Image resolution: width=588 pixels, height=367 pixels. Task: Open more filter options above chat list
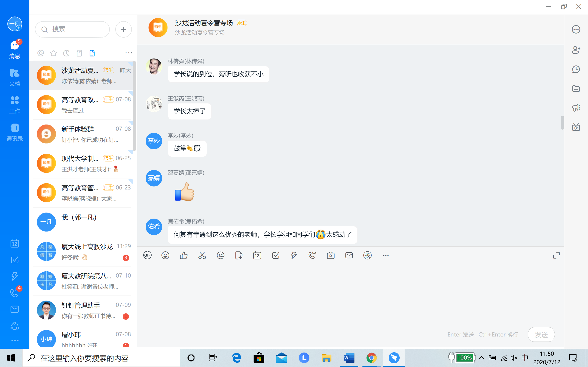(x=129, y=53)
